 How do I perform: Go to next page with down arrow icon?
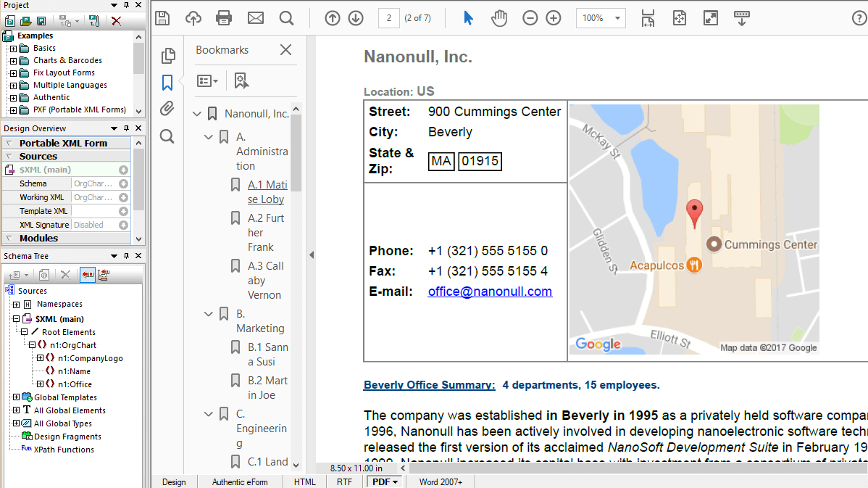[356, 17]
